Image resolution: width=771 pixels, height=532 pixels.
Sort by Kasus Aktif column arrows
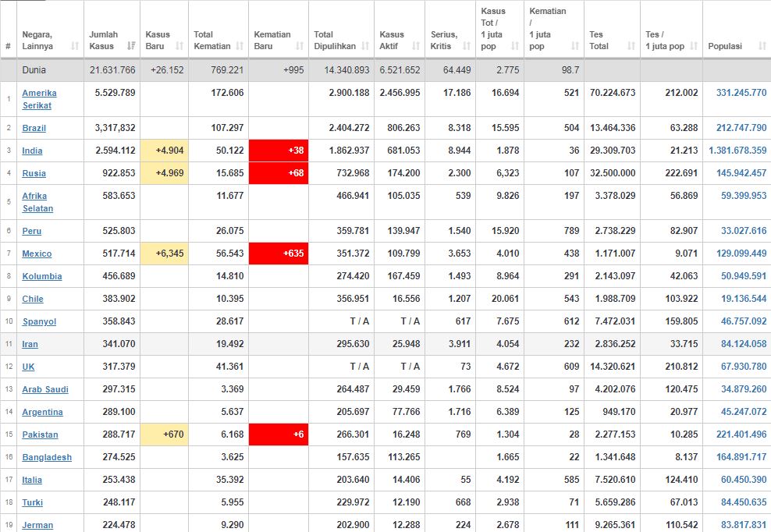(416, 46)
